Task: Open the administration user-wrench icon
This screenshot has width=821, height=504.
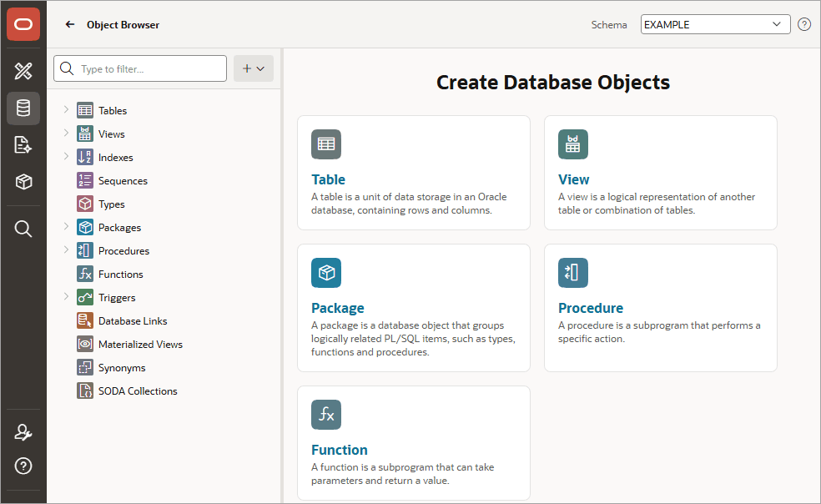Action: [x=23, y=432]
